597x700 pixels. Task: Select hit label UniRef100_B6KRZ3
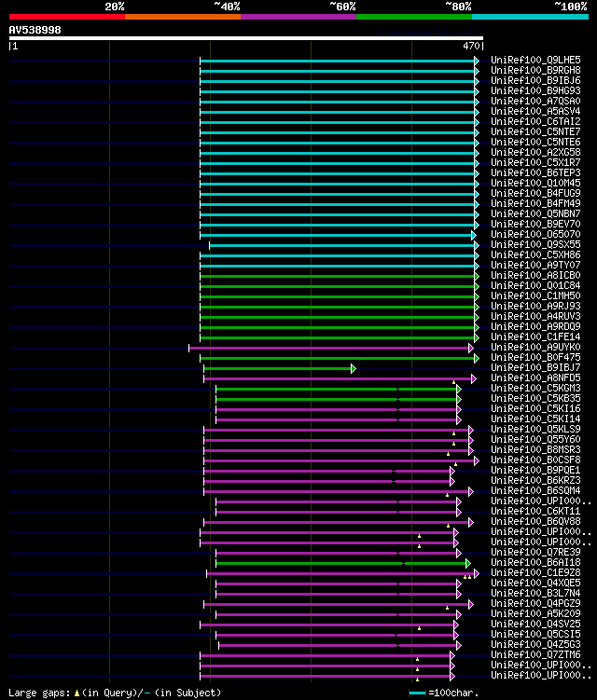535,481
